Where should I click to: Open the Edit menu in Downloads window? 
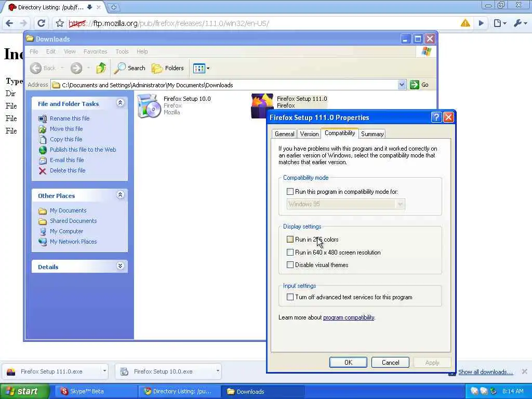click(x=50, y=51)
